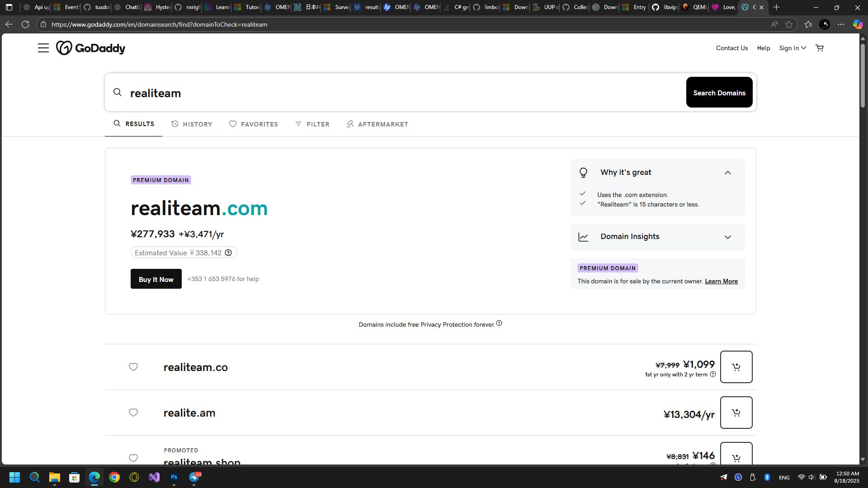Open the Sign In dropdown
This screenshot has height=488, width=868.
[792, 48]
